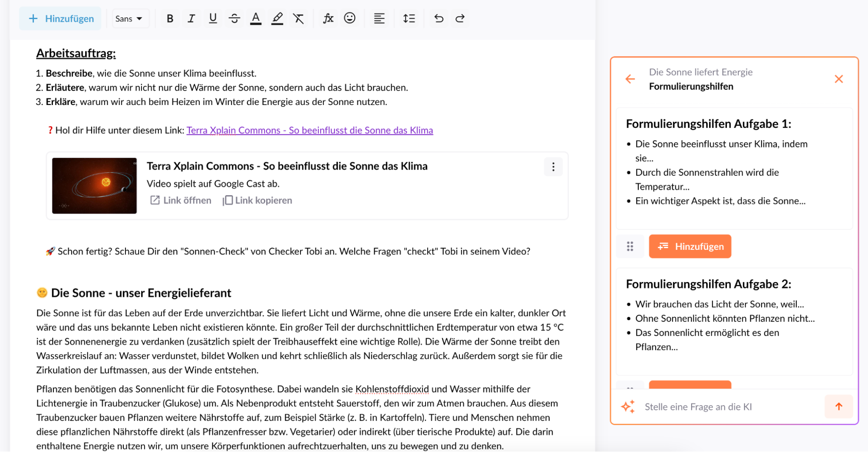Open the Terra Xplain Commons Klima link
The width and height of the screenshot is (868, 452).
pyautogui.click(x=310, y=130)
